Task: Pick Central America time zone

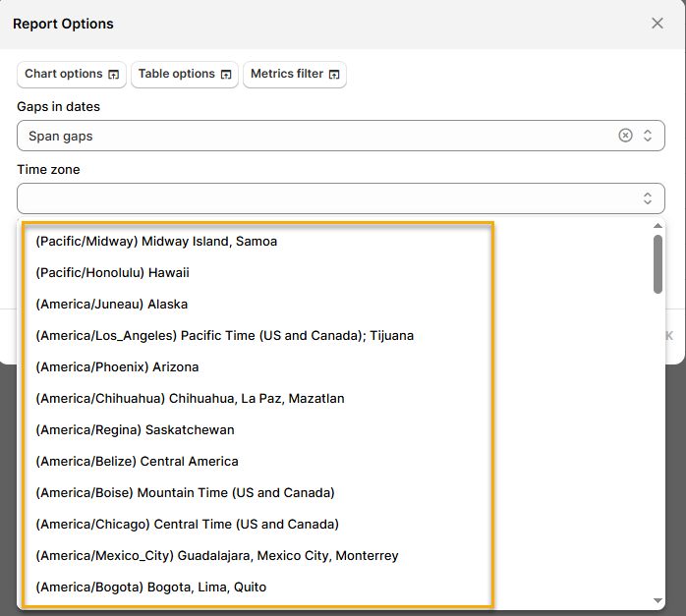Action: [137, 461]
